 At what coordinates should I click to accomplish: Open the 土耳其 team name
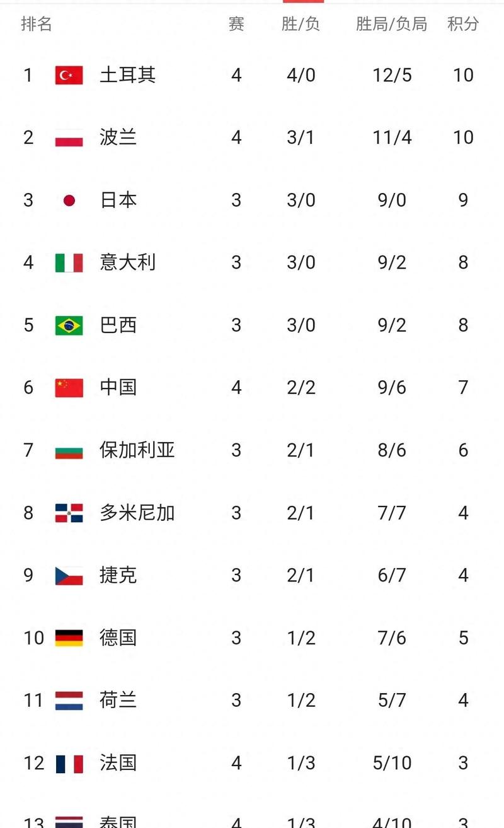pos(127,76)
